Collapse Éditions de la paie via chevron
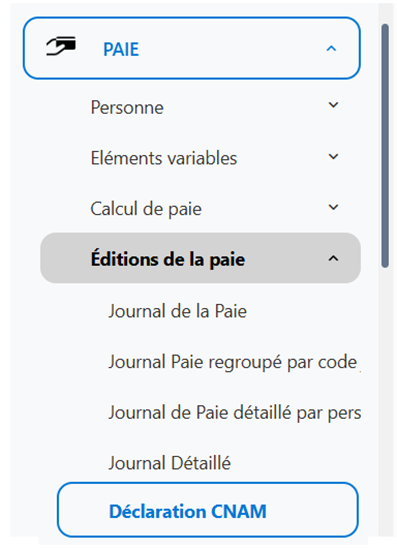Image resolution: width=397 pixels, height=549 pixels. click(x=333, y=258)
